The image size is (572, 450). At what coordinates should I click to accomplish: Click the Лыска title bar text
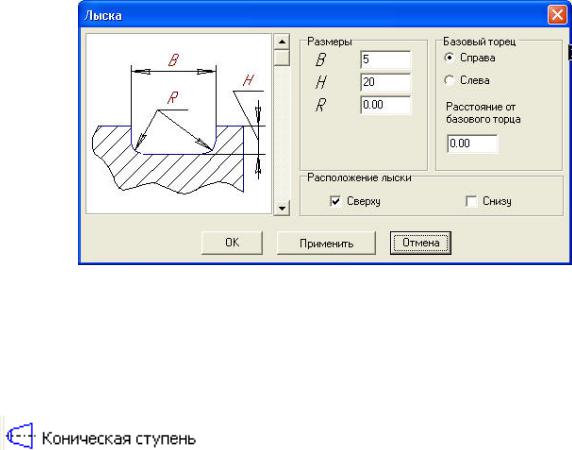103,16
